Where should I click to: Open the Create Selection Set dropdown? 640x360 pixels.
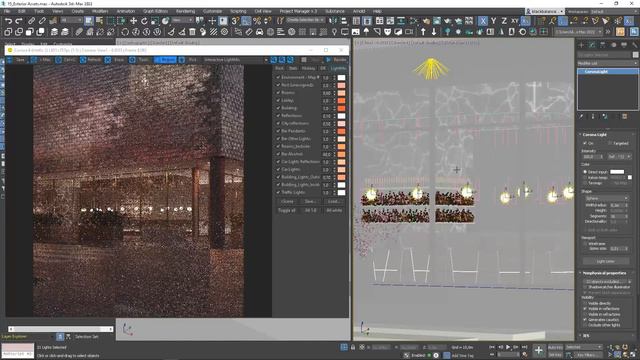pyautogui.click(x=305, y=20)
